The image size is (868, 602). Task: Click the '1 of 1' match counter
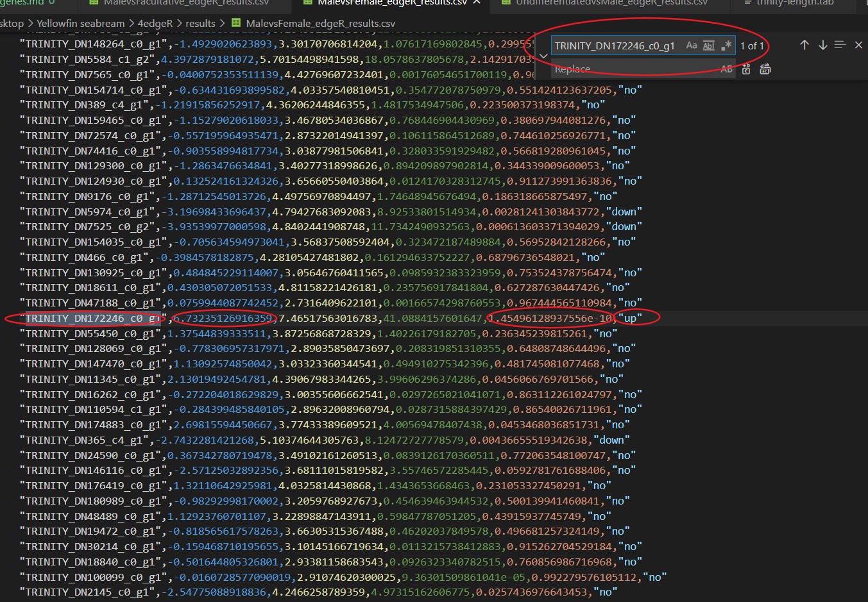click(752, 46)
